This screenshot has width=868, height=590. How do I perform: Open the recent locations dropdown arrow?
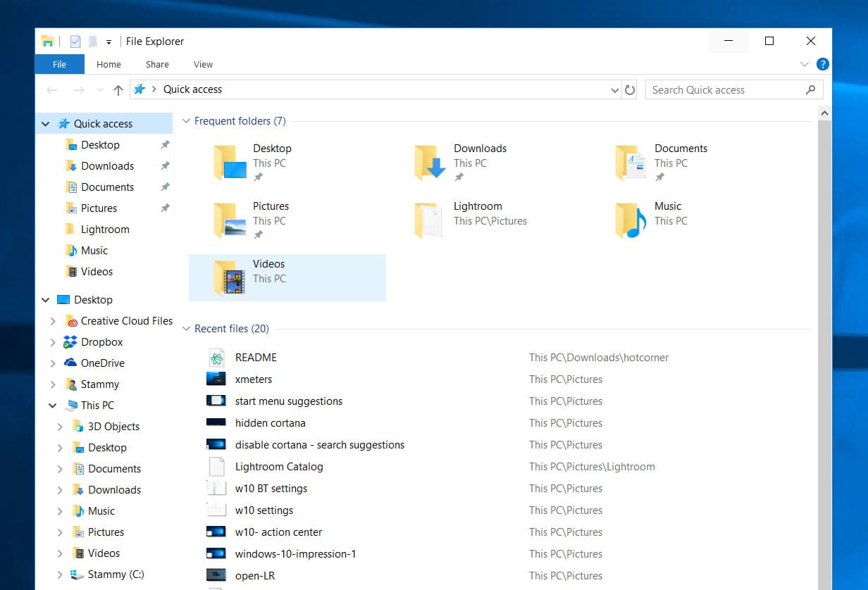[x=100, y=90]
